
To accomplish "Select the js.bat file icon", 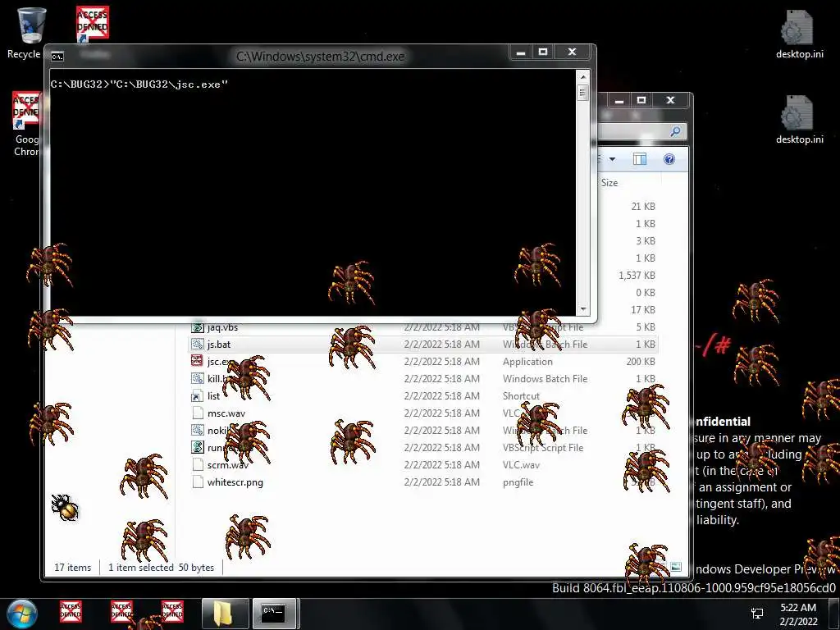I will tap(198, 344).
